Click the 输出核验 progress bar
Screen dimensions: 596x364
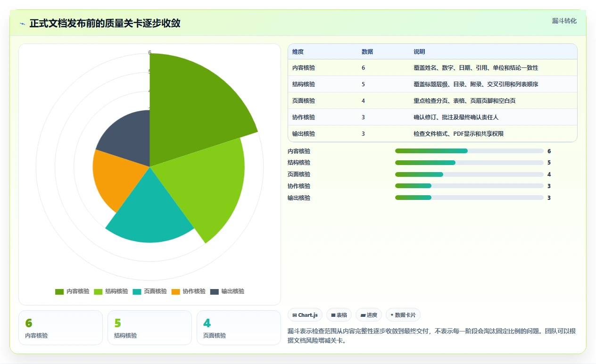point(469,198)
